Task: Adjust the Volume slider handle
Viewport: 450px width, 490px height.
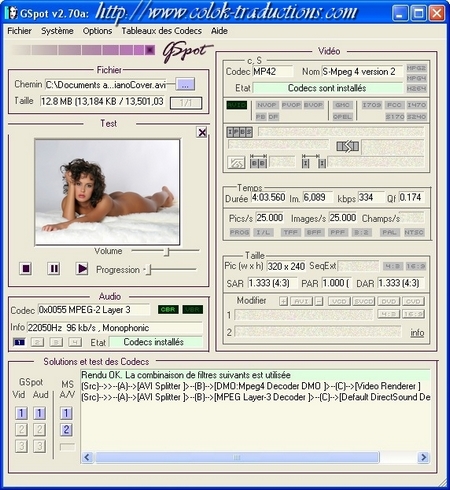Action: [x=167, y=251]
